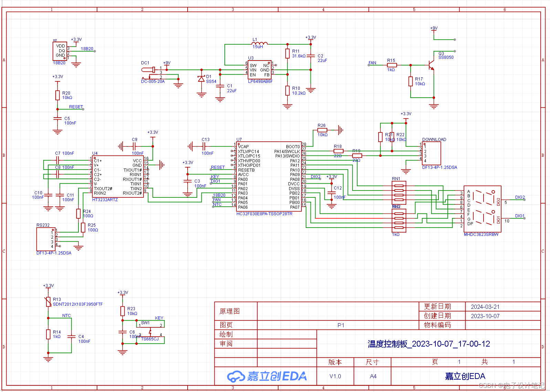Click the U2 18B20 temperature sensor symbol
The width and height of the screenshot is (550, 392).
[x=60, y=51]
